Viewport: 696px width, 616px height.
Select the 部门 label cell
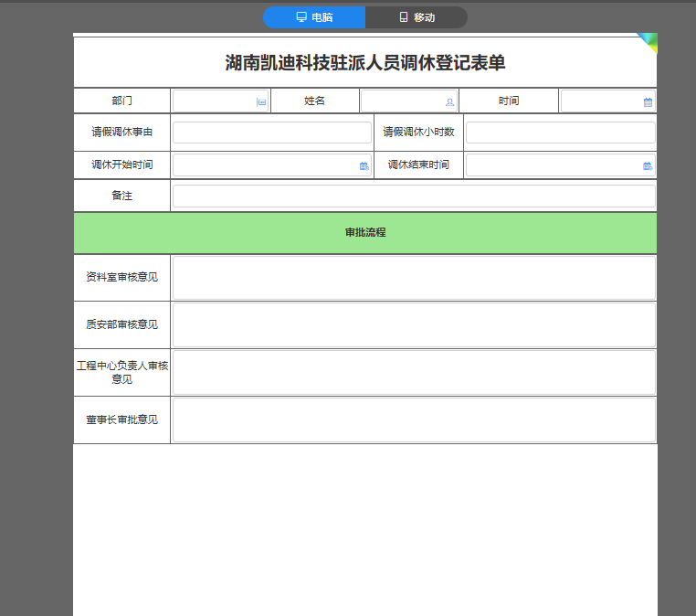pos(121,101)
